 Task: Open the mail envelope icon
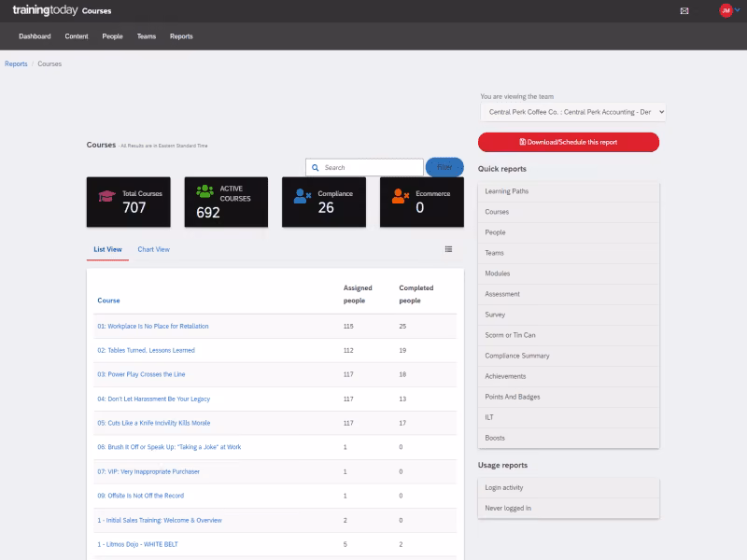tap(684, 11)
